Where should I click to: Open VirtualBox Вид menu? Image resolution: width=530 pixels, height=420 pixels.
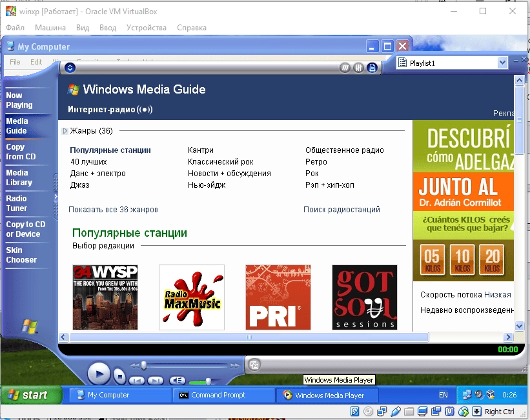pyautogui.click(x=83, y=28)
